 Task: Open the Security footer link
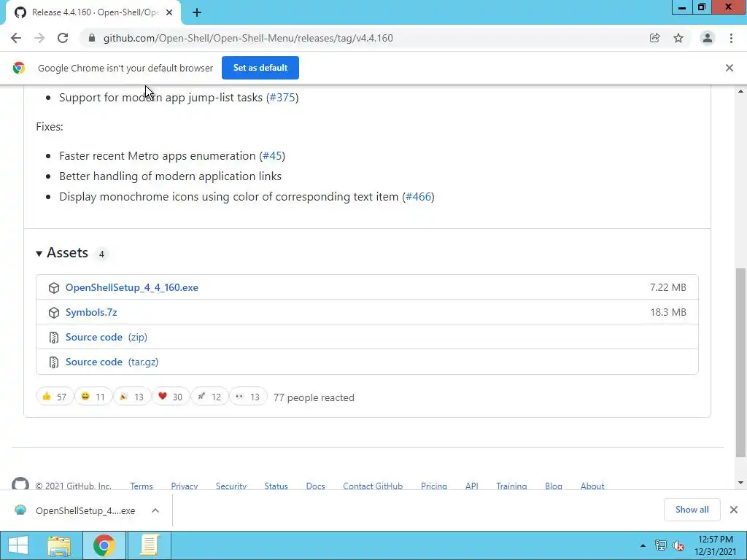point(231,486)
